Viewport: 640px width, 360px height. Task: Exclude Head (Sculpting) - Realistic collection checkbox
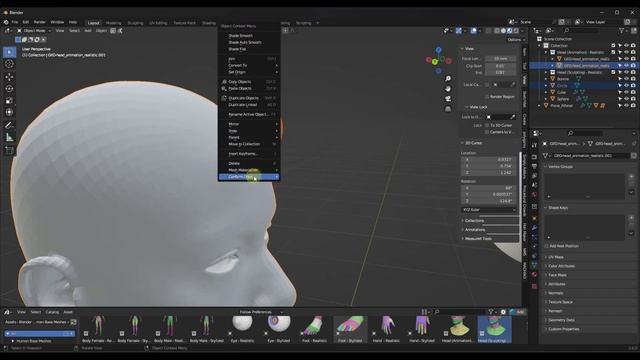click(x=613, y=72)
